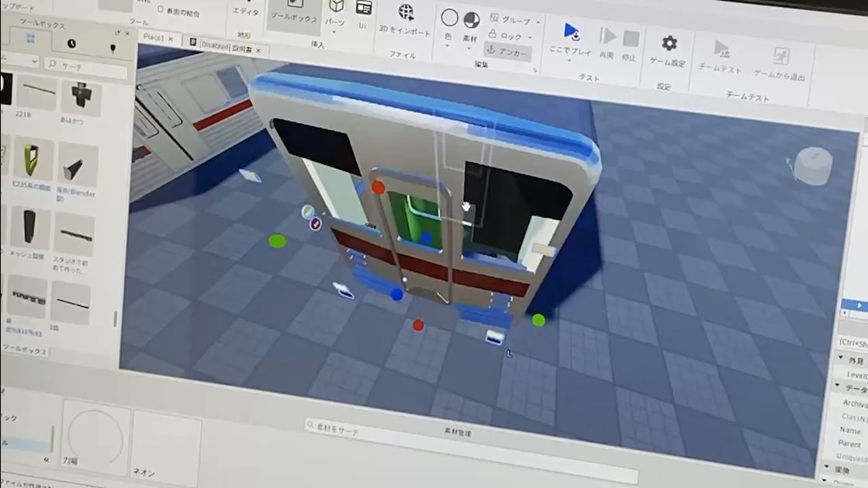The image size is (868, 488).
Task: Toggle the アンカー anchor tool
Action: pyautogui.click(x=509, y=51)
